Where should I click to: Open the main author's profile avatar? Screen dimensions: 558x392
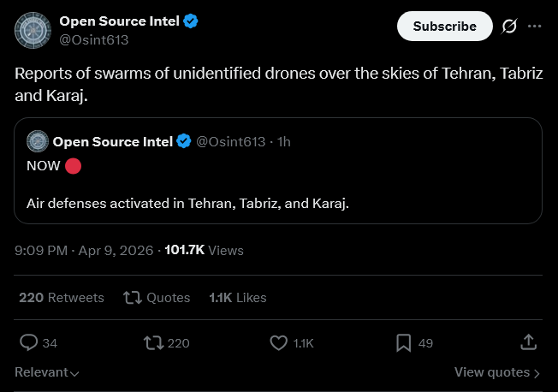(32, 30)
